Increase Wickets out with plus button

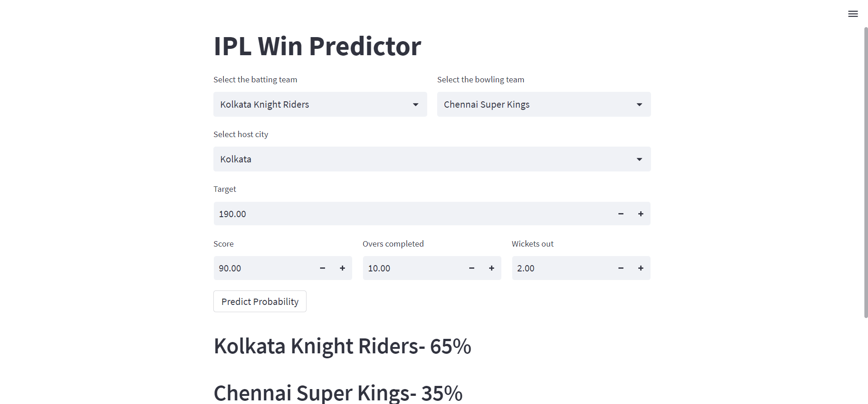point(641,268)
